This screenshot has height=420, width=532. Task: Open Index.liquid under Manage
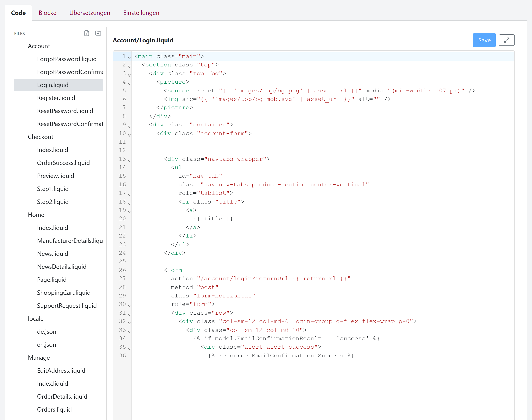(x=52, y=384)
